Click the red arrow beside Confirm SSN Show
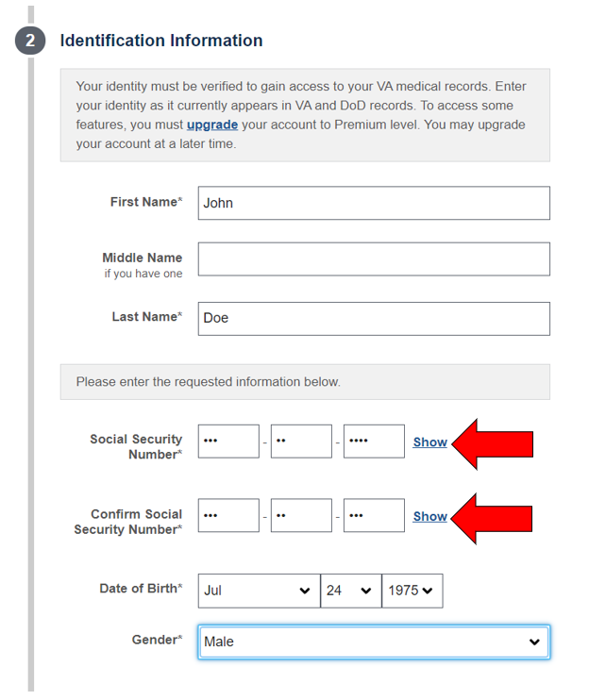The height and width of the screenshot is (700, 589). tap(492, 519)
